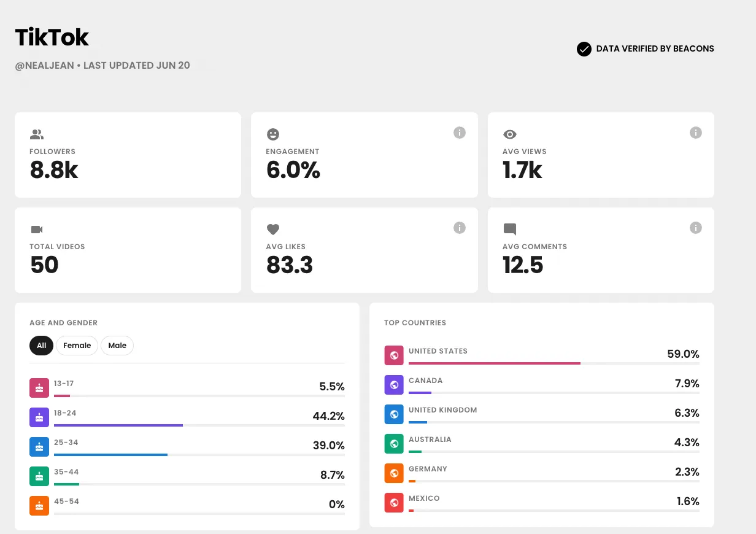The width and height of the screenshot is (756, 534).
Task: Select the All gender filter
Action: pyautogui.click(x=42, y=346)
